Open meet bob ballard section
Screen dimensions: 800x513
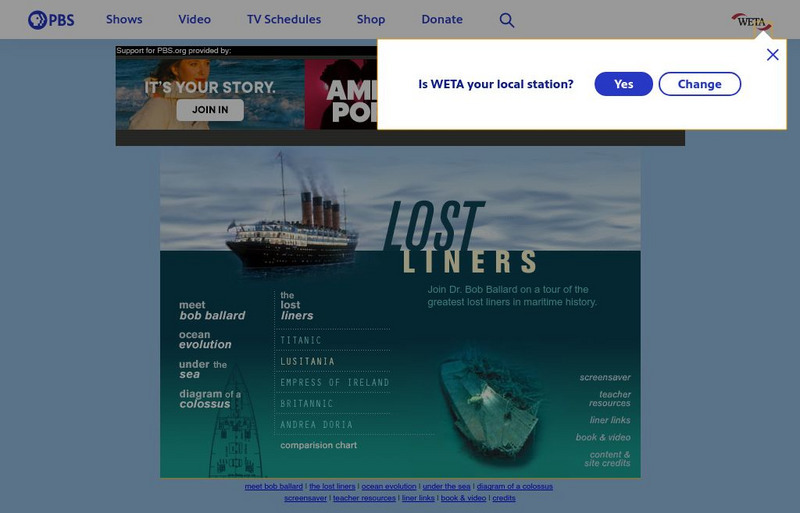click(x=212, y=310)
